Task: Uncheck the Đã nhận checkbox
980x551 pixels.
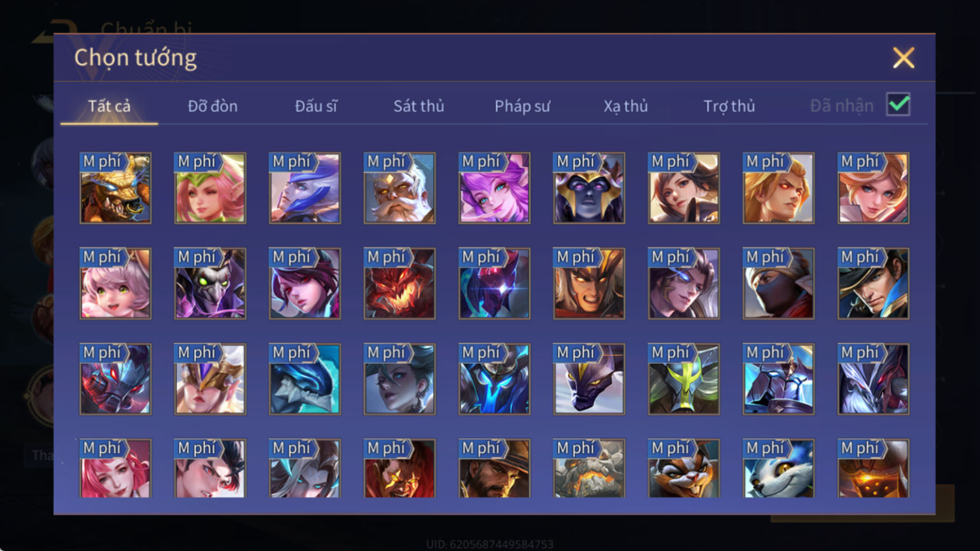Action: [898, 104]
